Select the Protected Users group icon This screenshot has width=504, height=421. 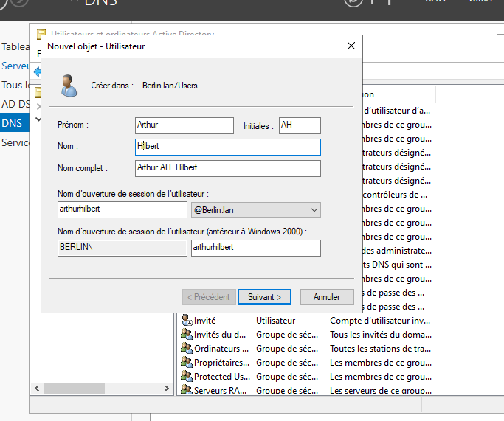[187, 377]
